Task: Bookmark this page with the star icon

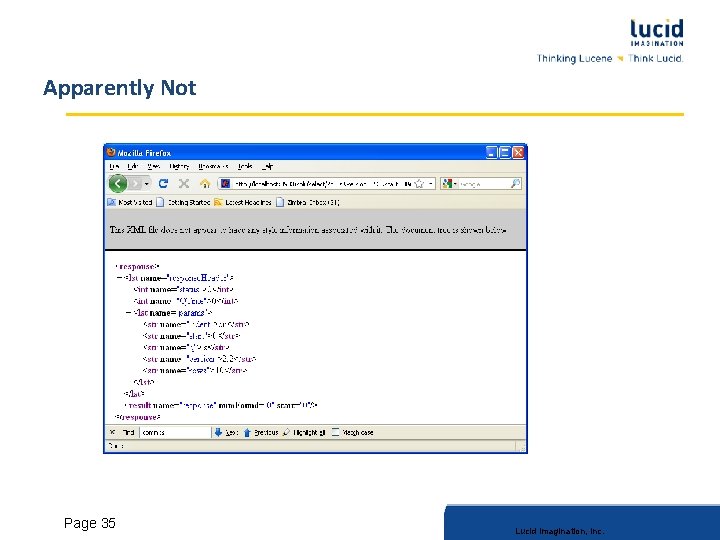Action: (419, 184)
